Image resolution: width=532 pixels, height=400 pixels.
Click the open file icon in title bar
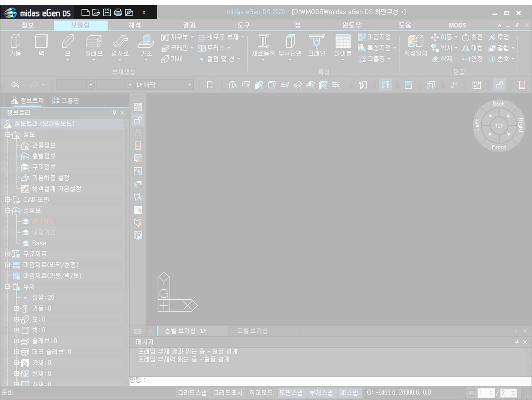click(96, 12)
